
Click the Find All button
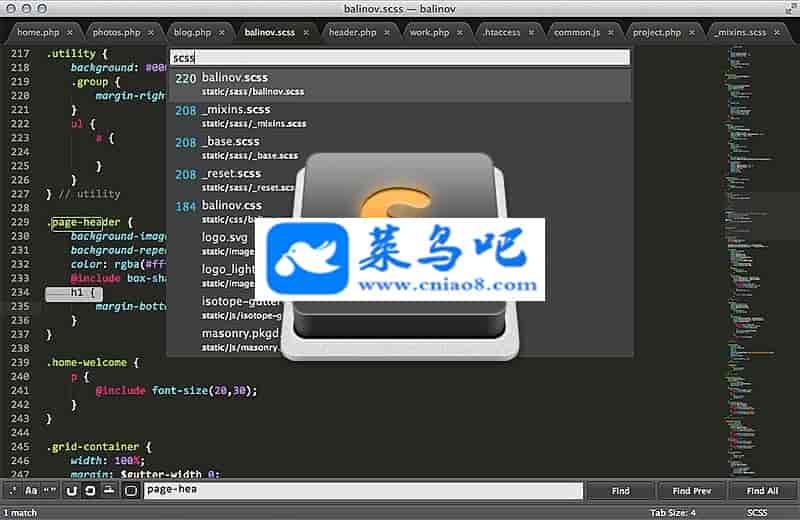coord(761,491)
